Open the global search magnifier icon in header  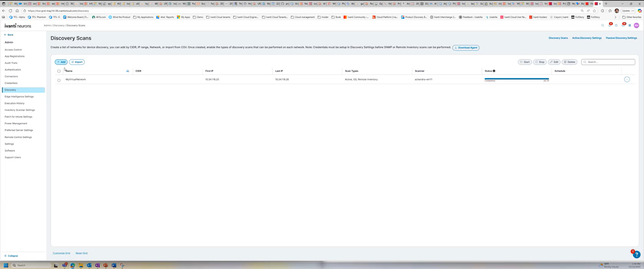coord(603,26)
